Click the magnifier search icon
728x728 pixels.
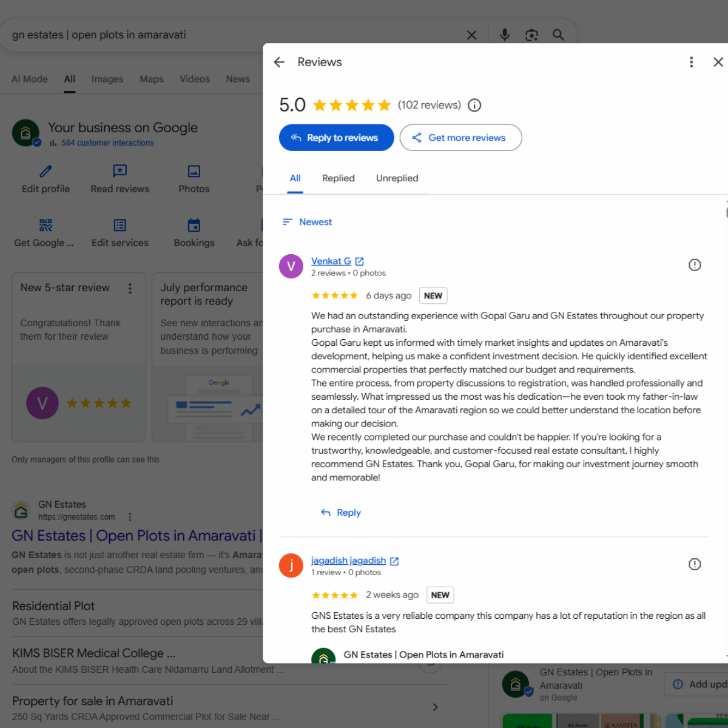tap(559, 35)
